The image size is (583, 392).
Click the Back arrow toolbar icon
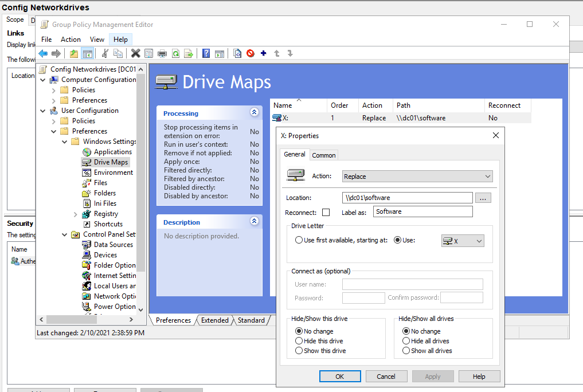43,53
